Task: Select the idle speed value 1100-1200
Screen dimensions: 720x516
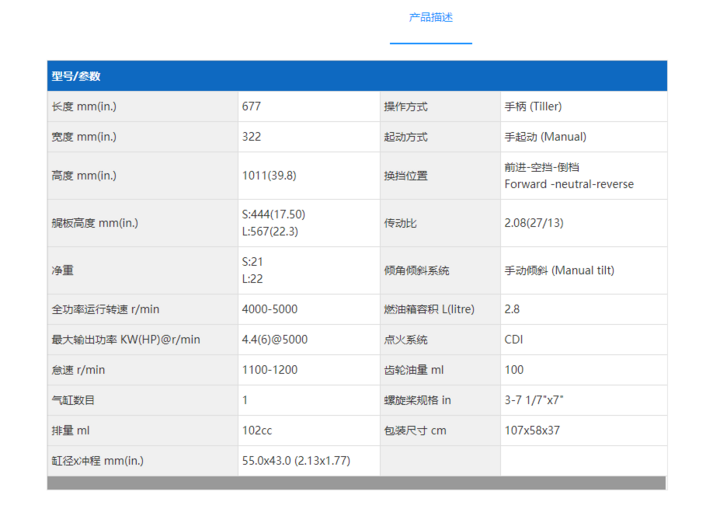Action: 269,370
